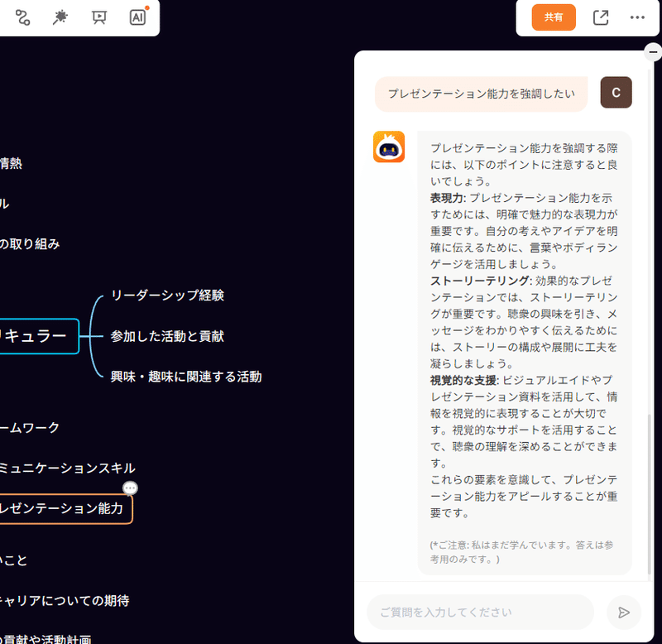Start presentation mode with the slideshow icon
This screenshot has height=644, width=662.
pos(98,17)
